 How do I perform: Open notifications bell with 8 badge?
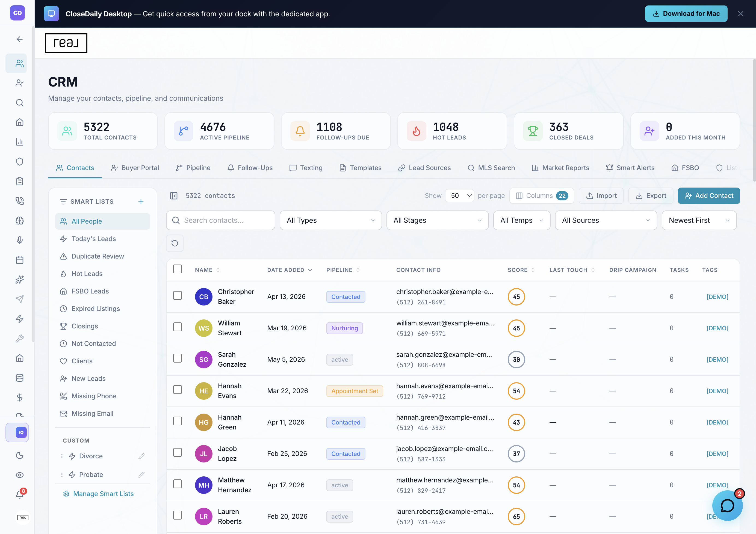19,494
